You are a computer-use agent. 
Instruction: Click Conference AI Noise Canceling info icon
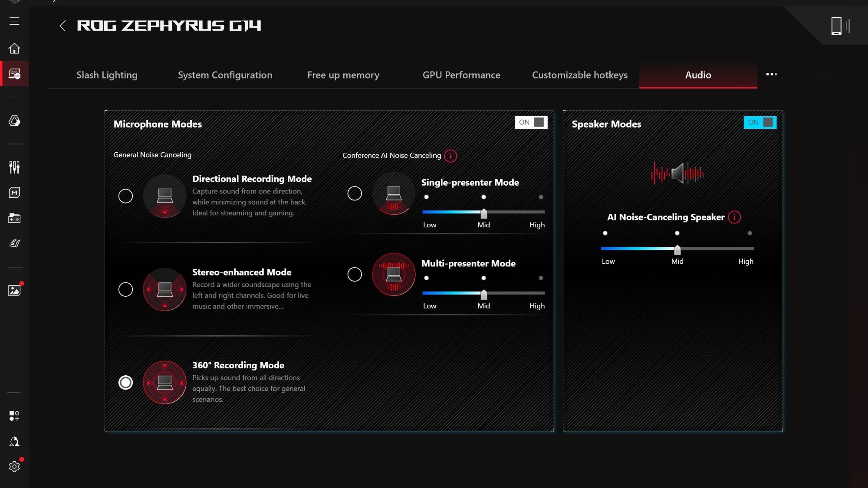450,156
